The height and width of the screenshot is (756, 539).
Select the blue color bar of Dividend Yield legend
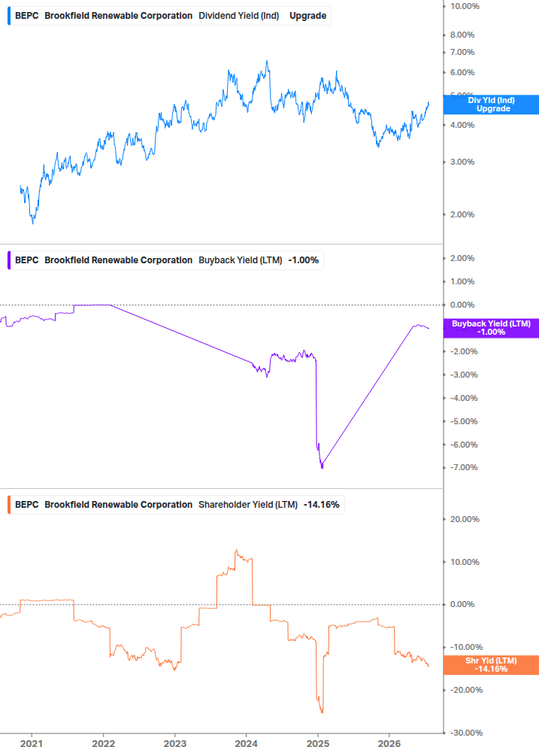[x=9, y=16]
